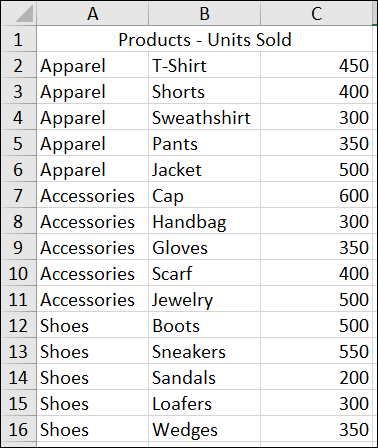This screenshot has width=378, height=448.
Task: Click the Accessories cell in row 9
Action: 92,247
